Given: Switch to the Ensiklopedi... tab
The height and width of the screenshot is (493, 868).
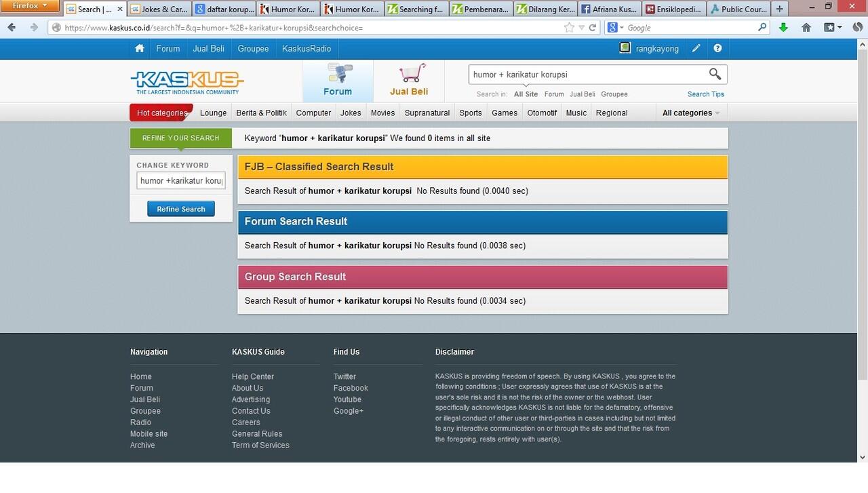Looking at the screenshot, I should point(675,9).
